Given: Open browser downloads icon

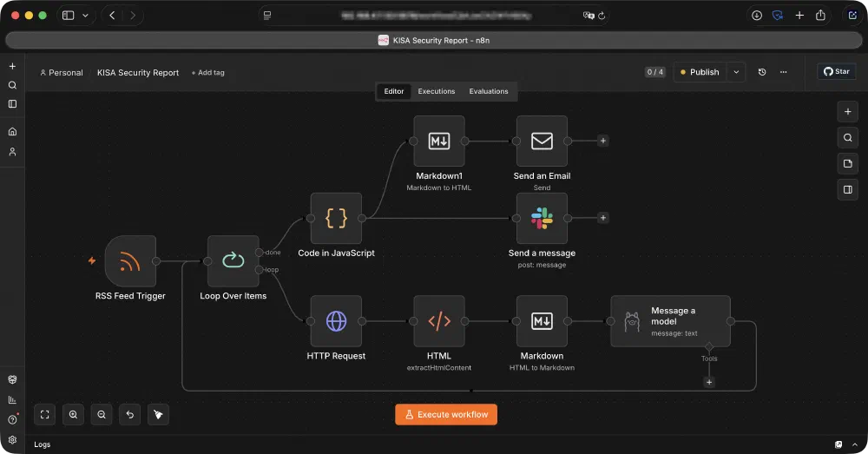Looking at the screenshot, I should [756, 16].
